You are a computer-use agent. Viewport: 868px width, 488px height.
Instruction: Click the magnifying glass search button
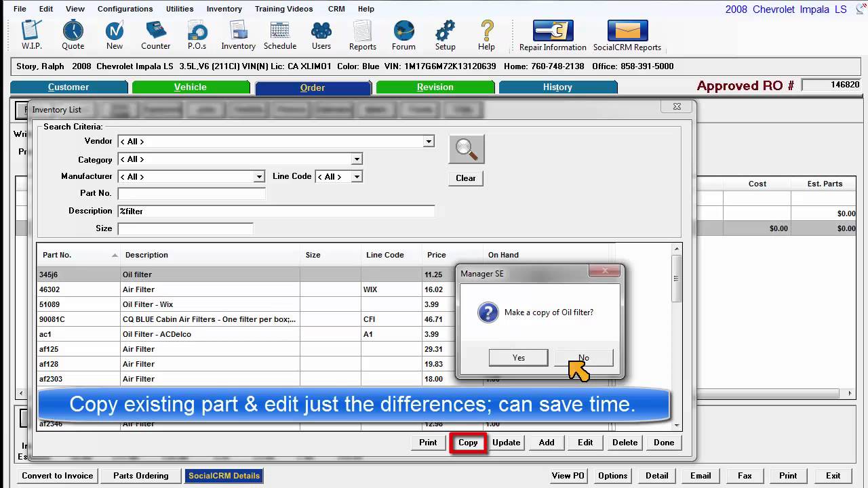pyautogui.click(x=467, y=149)
